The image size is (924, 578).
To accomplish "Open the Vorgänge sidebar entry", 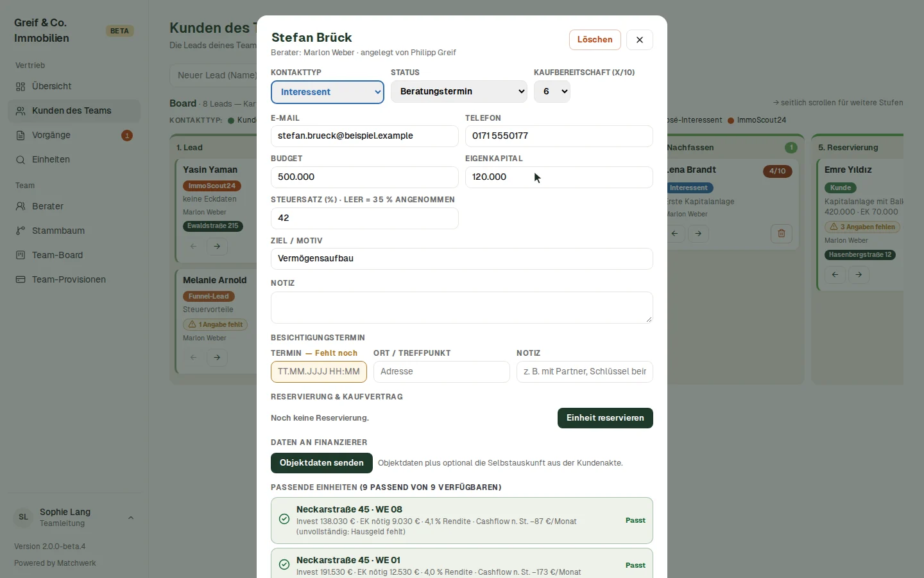I will pyautogui.click(x=74, y=136).
